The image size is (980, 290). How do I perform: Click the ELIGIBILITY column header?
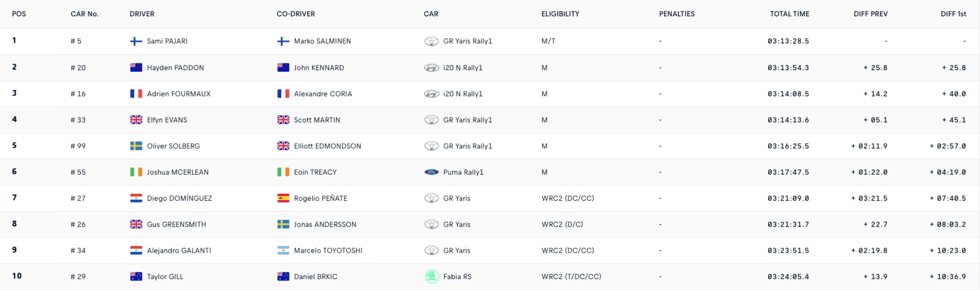560,14
